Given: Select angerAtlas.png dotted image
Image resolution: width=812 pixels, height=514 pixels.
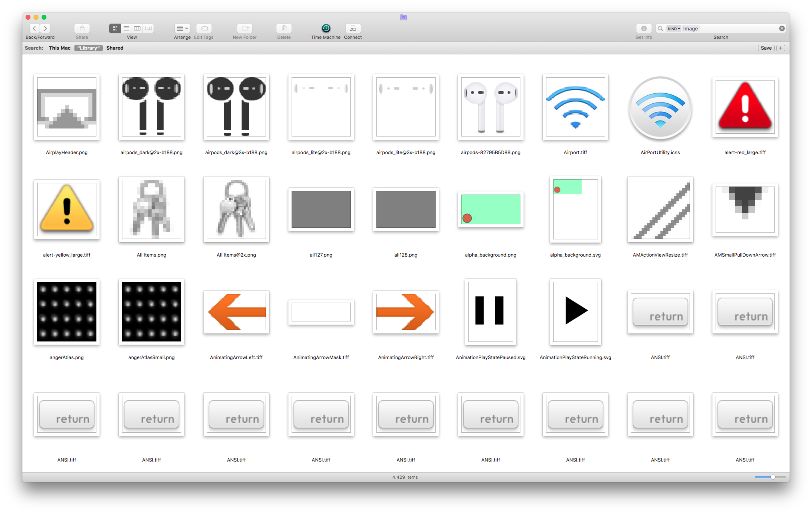Looking at the screenshot, I should (67, 312).
